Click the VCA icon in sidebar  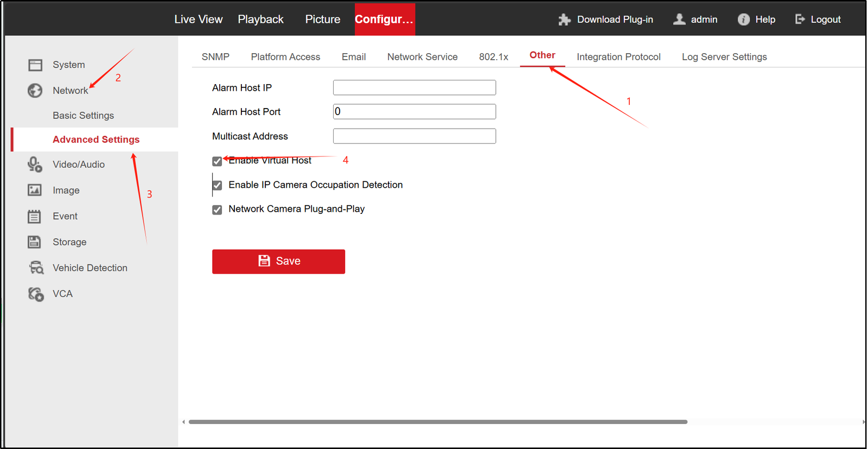[36, 294]
